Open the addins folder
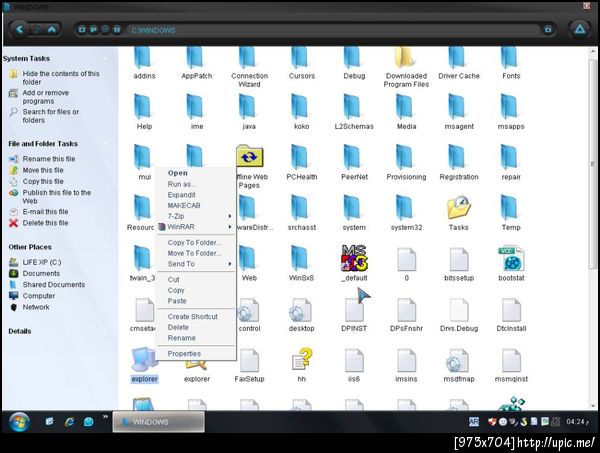Viewport: 600px width, 453px height. [x=144, y=63]
